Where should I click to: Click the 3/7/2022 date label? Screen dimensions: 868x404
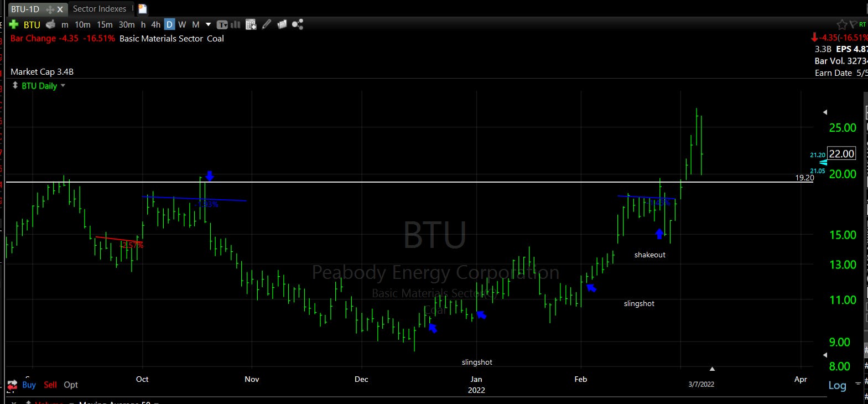(x=701, y=384)
